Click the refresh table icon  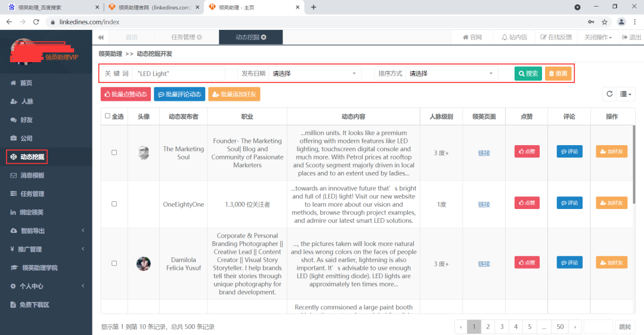pyautogui.click(x=609, y=94)
